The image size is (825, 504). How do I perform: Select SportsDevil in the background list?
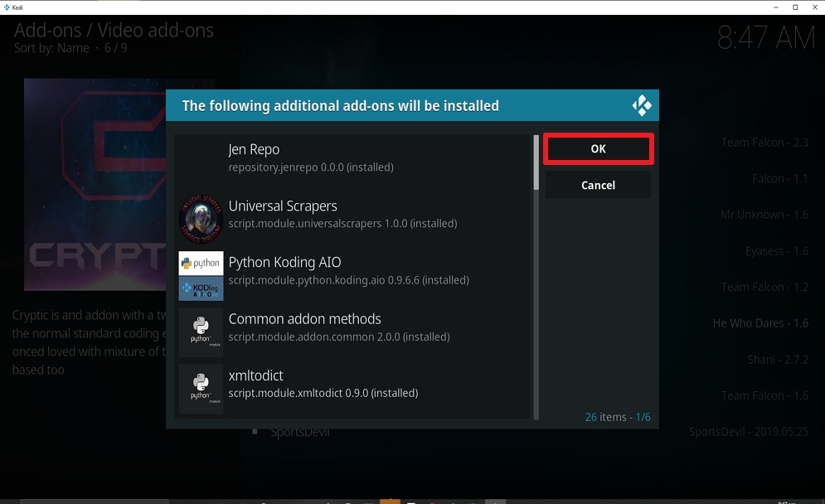(x=300, y=433)
